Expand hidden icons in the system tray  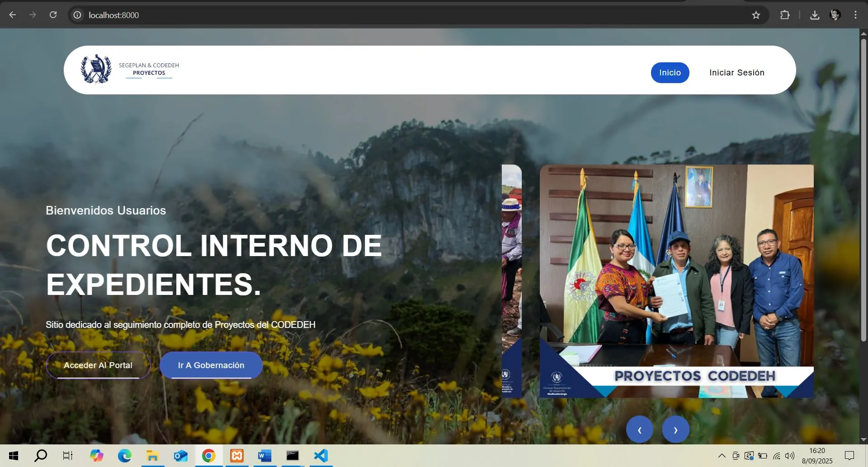coord(722,455)
